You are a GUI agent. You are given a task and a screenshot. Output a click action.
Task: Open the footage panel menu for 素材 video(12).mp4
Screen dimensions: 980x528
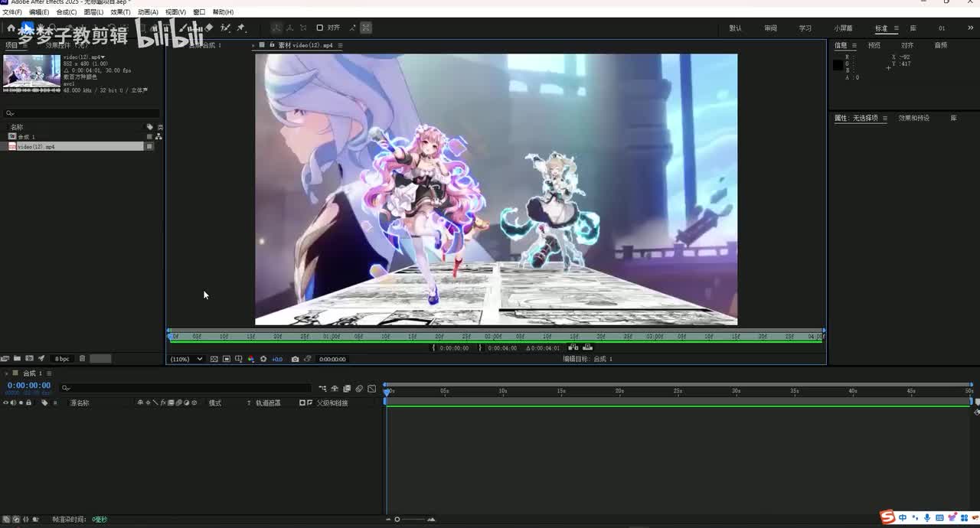click(340, 45)
